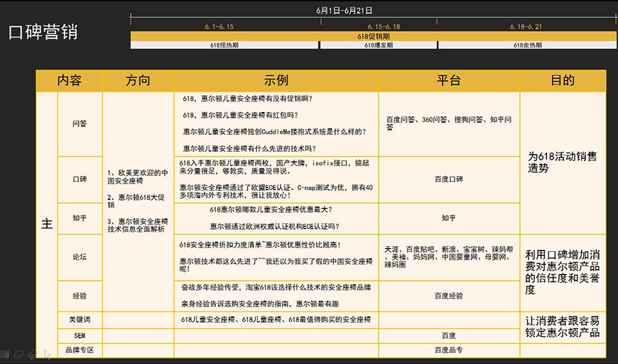
Task: Select the 平台 column header
Action: (448, 81)
